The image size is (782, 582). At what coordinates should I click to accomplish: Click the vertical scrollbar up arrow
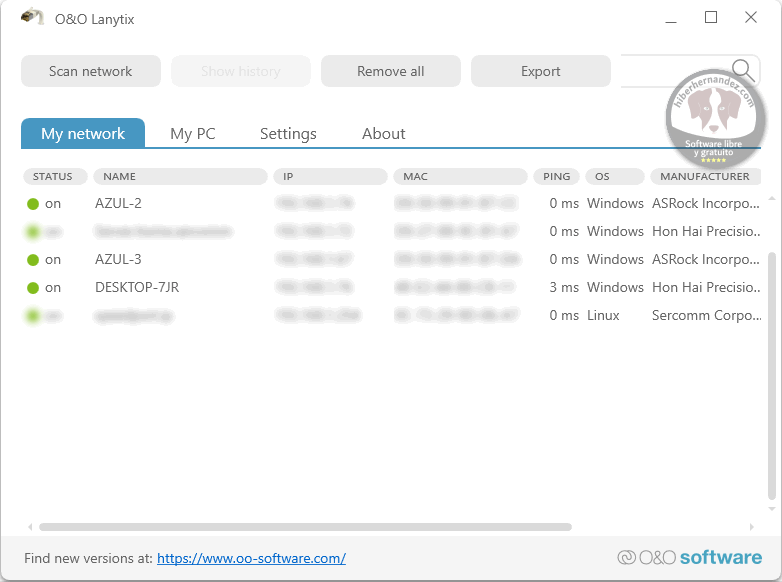coord(772,198)
